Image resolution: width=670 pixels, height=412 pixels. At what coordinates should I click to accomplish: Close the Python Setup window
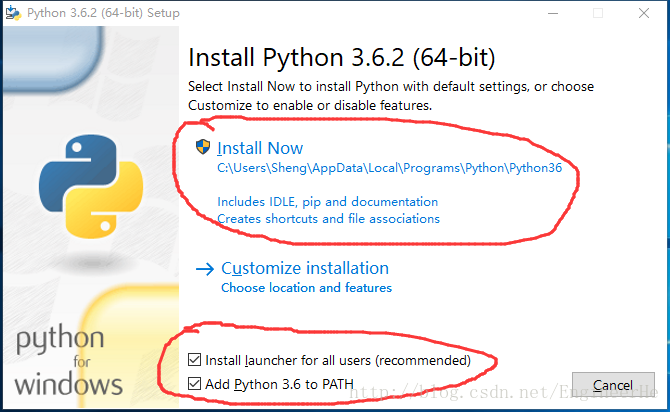coord(644,13)
